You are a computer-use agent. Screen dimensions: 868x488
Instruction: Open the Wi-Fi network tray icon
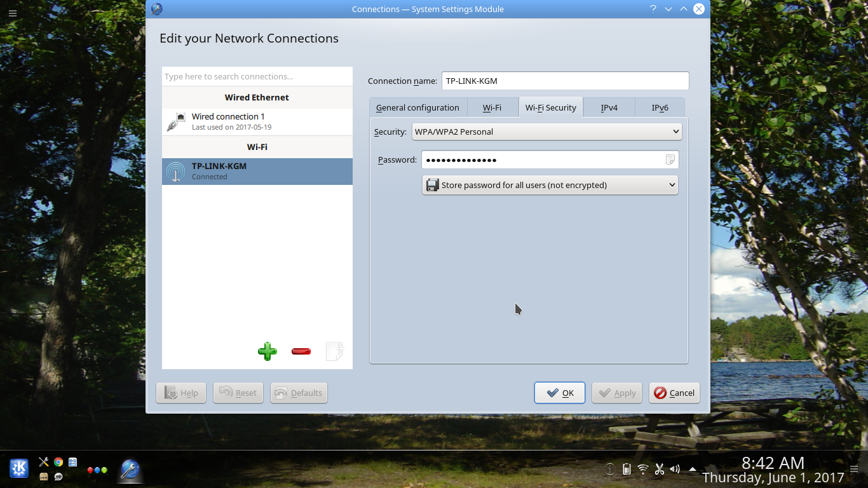click(643, 469)
